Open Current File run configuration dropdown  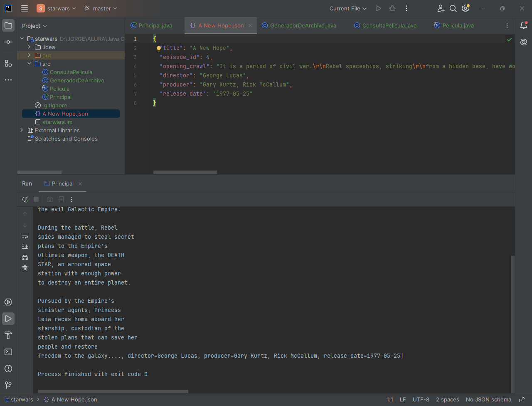point(348,8)
